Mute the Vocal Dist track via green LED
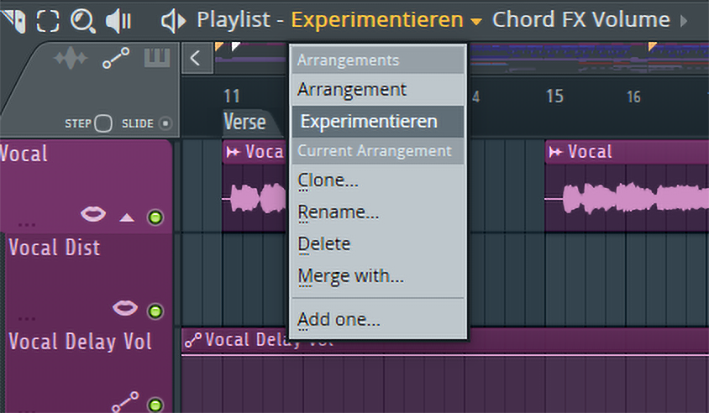 pyautogui.click(x=155, y=310)
